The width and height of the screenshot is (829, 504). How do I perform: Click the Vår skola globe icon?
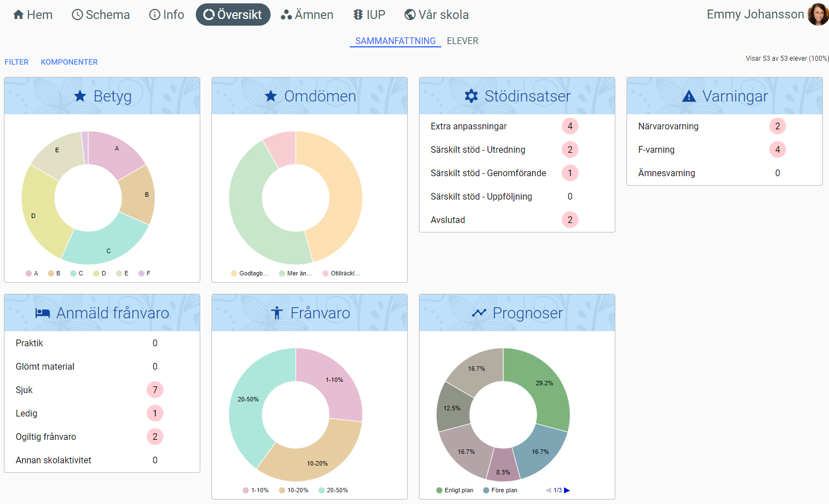pyautogui.click(x=410, y=15)
